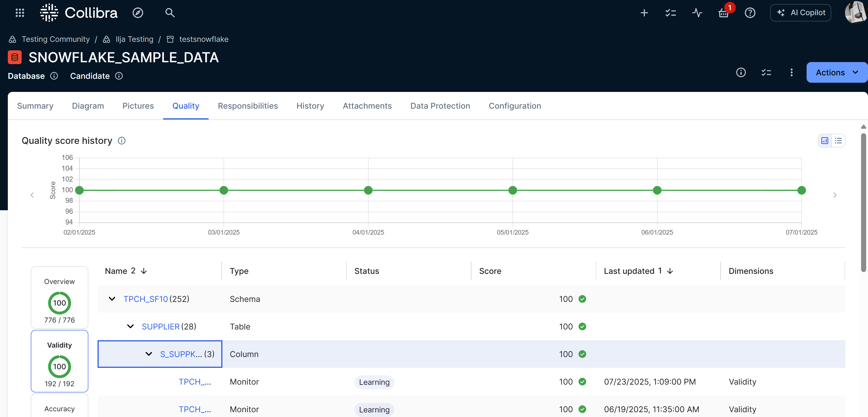
Task: Open the apps grid menu
Action: click(x=20, y=13)
